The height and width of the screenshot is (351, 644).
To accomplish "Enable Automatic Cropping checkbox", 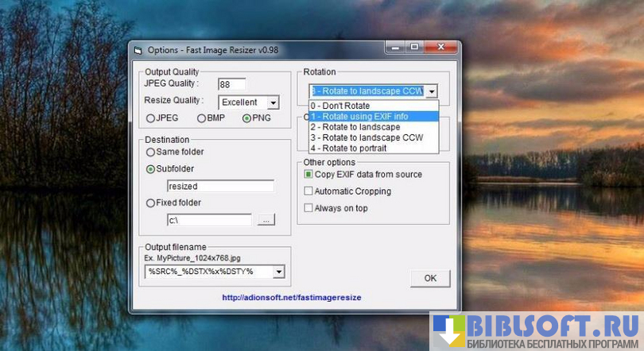I will coord(308,191).
